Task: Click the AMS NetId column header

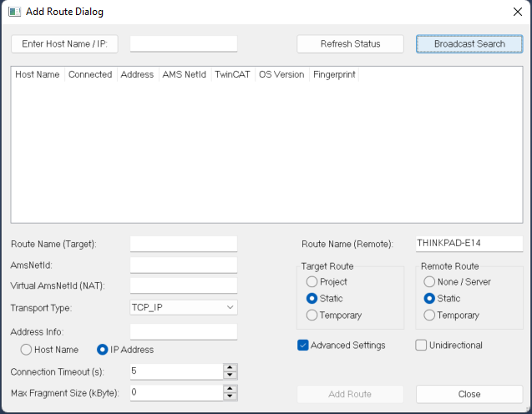Action: tap(184, 74)
